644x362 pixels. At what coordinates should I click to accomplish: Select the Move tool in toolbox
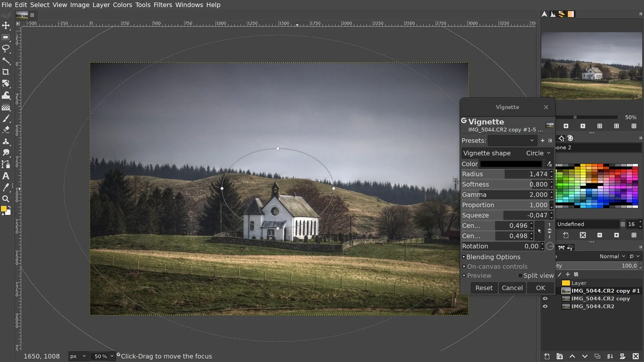(x=6, y=25)
